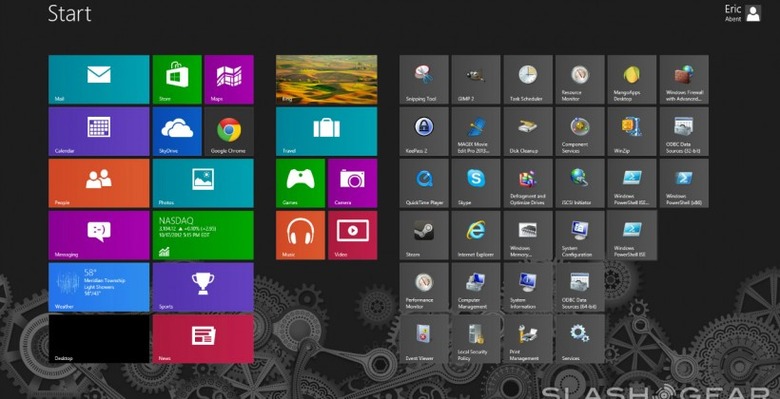Open the Xbox Games tile
780x399 pixels.
[x=300, y=183]
